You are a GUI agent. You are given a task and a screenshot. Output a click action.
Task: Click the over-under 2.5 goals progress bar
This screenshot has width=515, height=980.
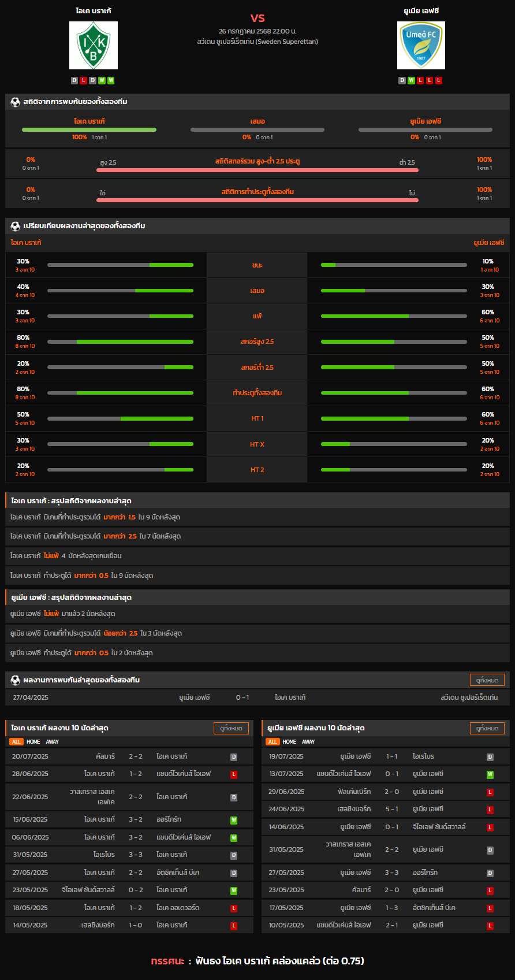click(257, 170)
